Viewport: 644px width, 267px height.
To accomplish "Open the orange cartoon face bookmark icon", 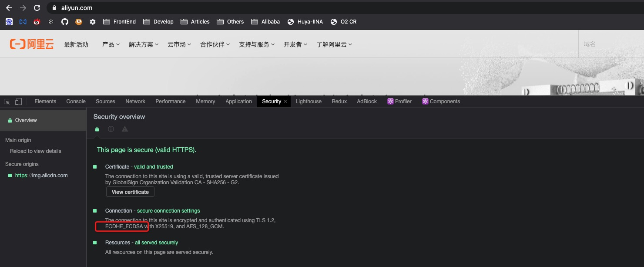I will pos(79,21).
